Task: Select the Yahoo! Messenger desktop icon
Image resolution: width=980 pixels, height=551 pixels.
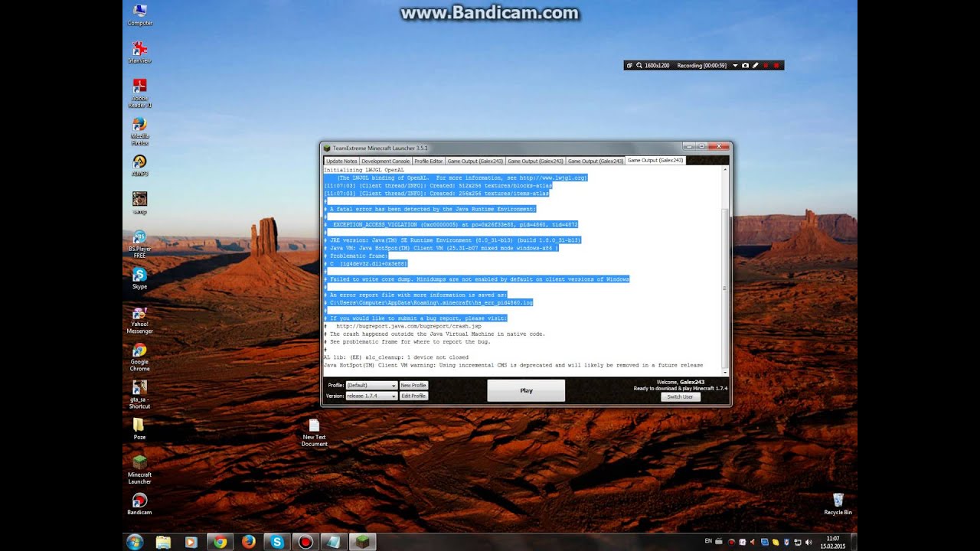Action: pyautogui.click(x=139, y=319)
